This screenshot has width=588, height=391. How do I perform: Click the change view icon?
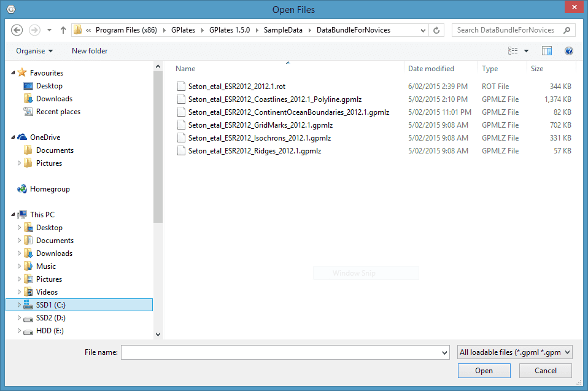point(513,51)
